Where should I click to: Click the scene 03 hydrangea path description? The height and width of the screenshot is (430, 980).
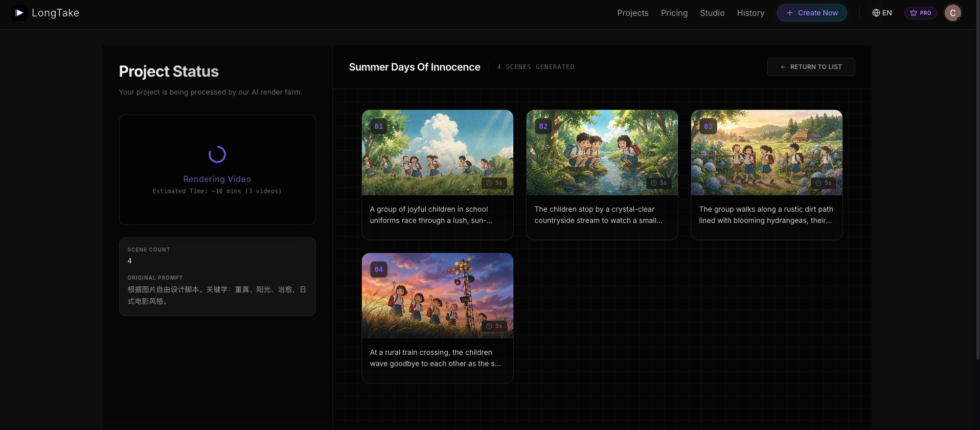tap(766, 215)
